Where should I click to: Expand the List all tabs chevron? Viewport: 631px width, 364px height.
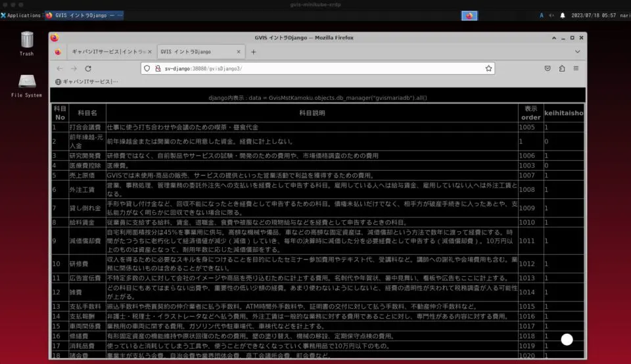coord(578,51)
